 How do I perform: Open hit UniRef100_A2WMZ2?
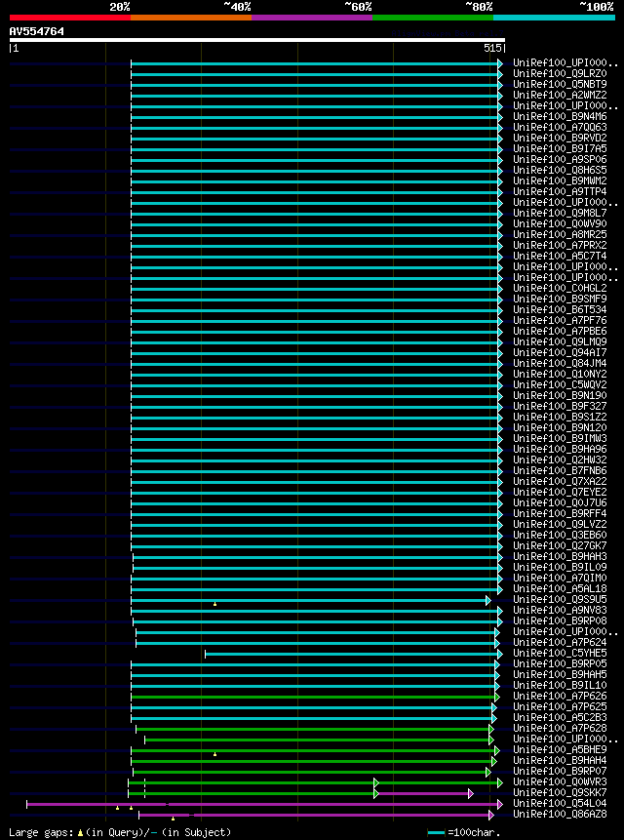pyautogui.click(x=560, y=96)
